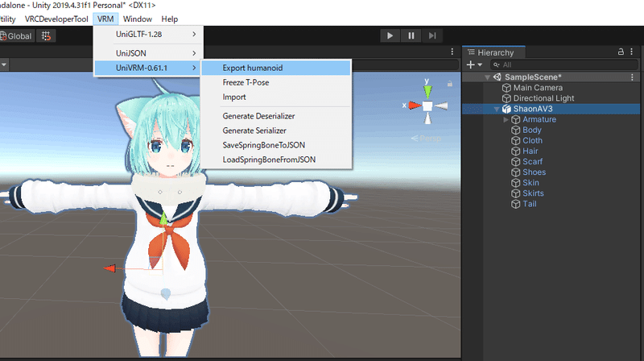Toggle the scene gizmo lock icon
Image resolution: width=644 pixels, height=361 pixels.
[x=450, y=84]
